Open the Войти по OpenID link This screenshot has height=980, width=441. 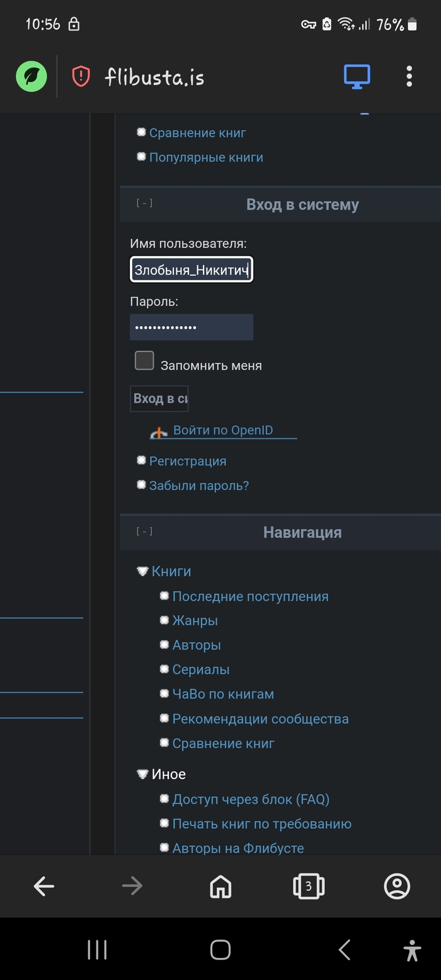pos(223,431)
